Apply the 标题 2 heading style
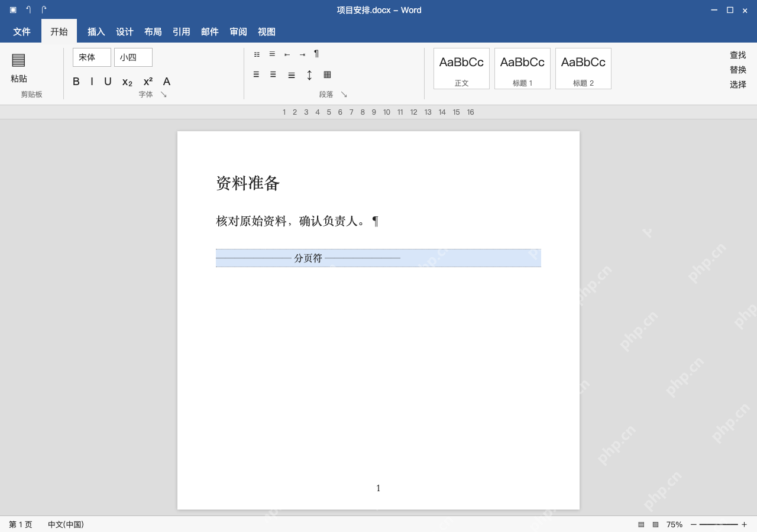Image resolution: width=757 pixels, height=532 pixels. pyautogui.click(x=583, y=69)
